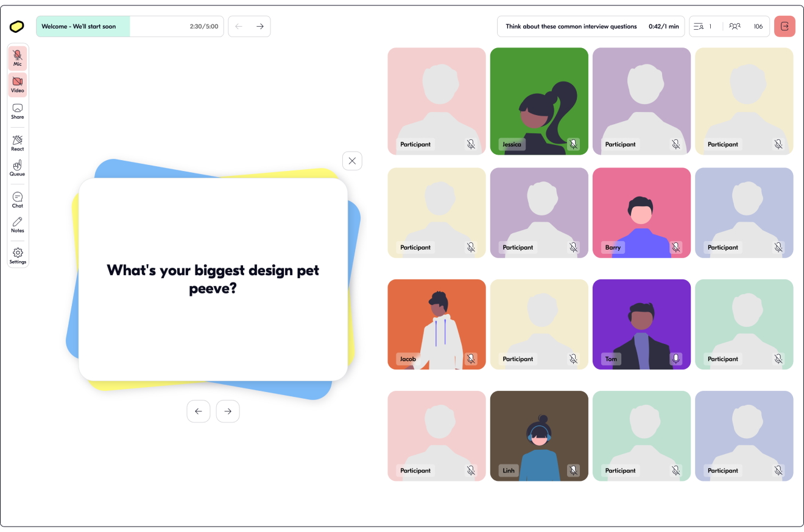The width and height of the screenshot is (804, 532).
Task: Open the Notes pencil tool
Action: [18, 225]
